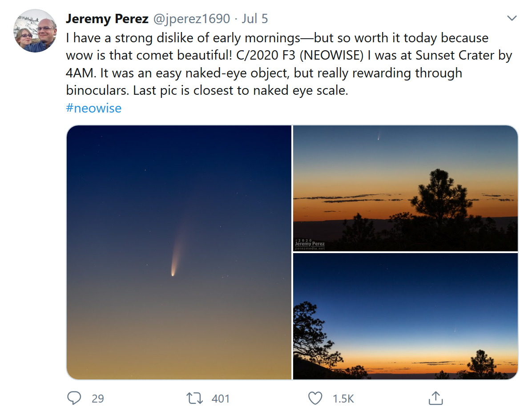Click the bright comet head in the large photo
Viewport: 532px width, 415px height.
pyautogui.click(x=173, y=272)
